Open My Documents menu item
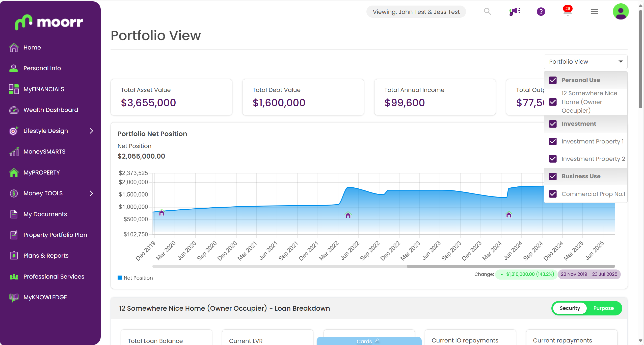The height and width of the screenshot is (345, 644). [45, 214]
